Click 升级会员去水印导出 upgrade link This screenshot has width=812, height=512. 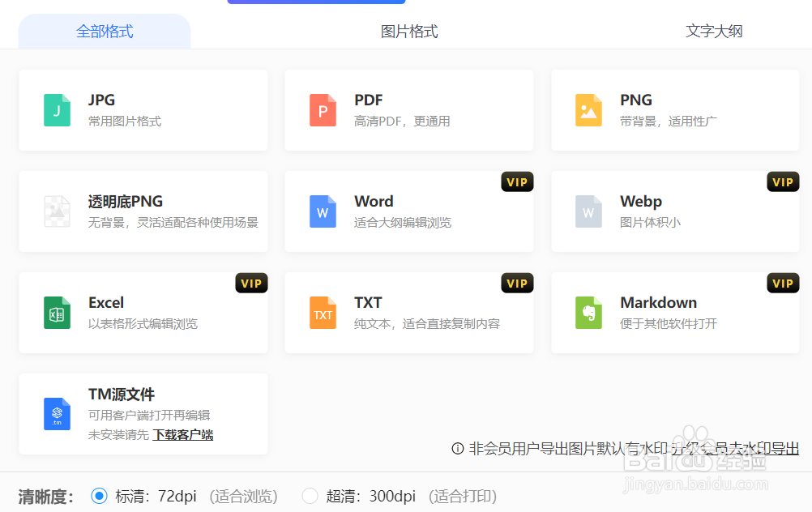(735, 448)
